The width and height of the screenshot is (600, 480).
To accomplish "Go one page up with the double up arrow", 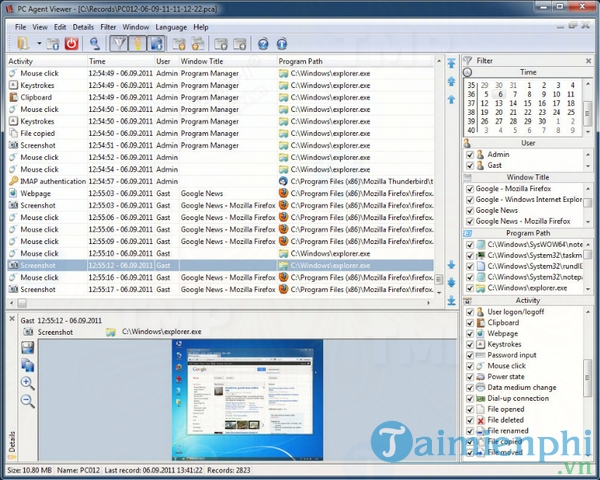I will pyautogui.click(x=452, y=81).
